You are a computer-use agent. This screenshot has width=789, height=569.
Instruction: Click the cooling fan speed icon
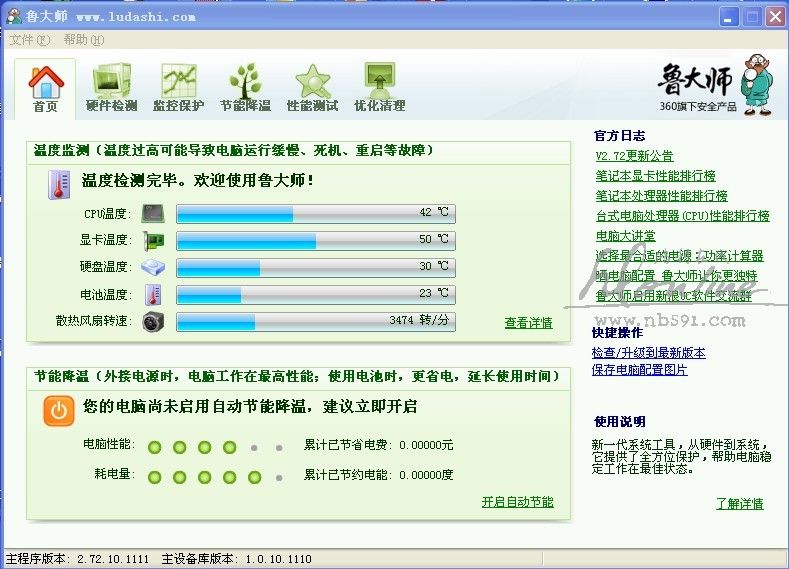pyautogui.click(x=153, y=322)
